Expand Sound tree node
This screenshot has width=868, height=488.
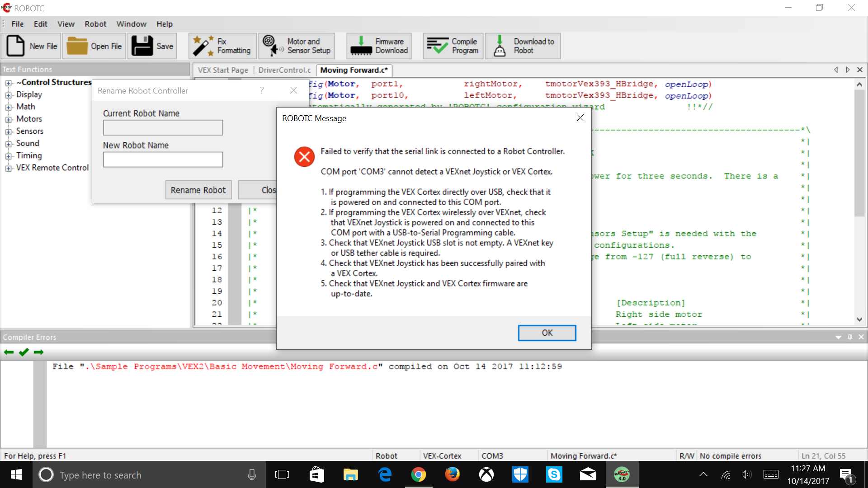point(8,144)
